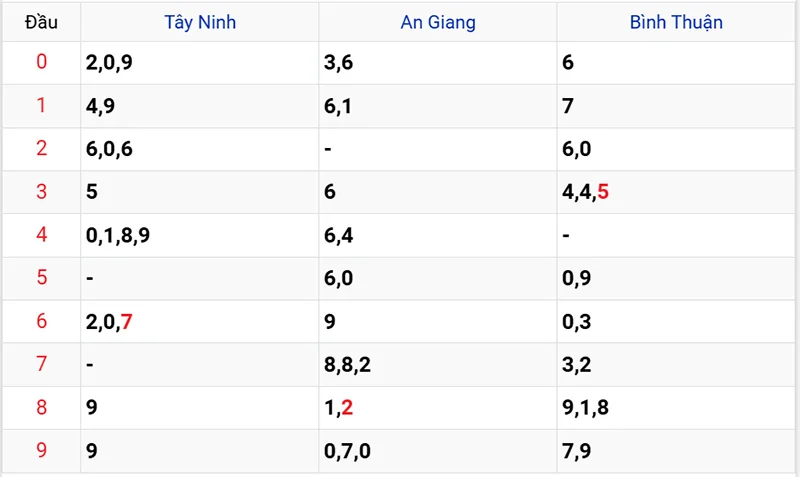Click the Tây Ninh column header
Screen dimensions: 800x477
(x=200, y=22)
